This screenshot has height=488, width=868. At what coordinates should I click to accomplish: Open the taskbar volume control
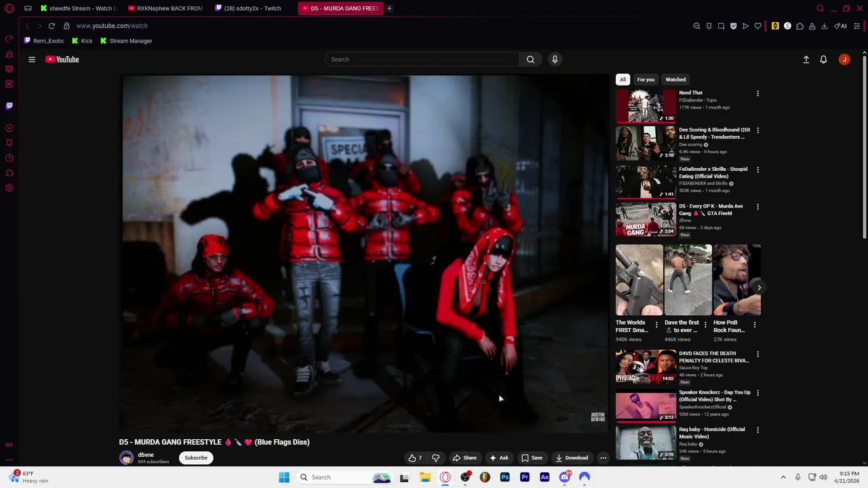824,477
